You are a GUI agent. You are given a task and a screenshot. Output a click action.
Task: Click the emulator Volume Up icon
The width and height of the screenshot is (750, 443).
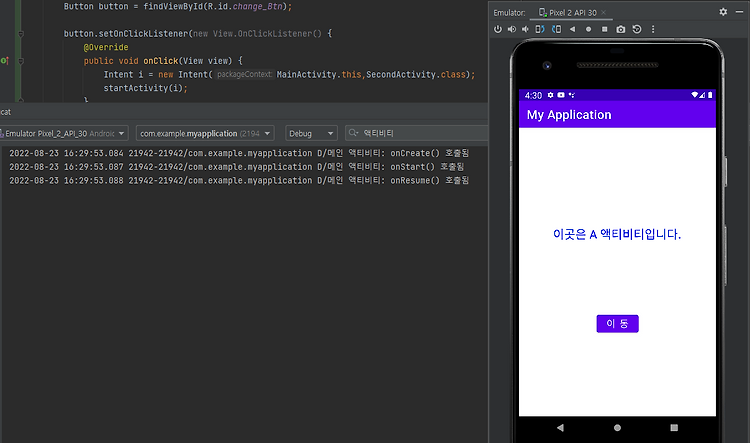tap(512, 29)
